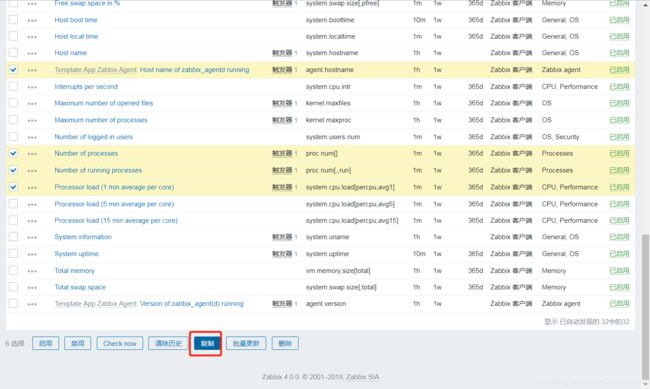Click the 删除 (delete) button
Screen dimensions: 650x389
click(x=285, y=343)
